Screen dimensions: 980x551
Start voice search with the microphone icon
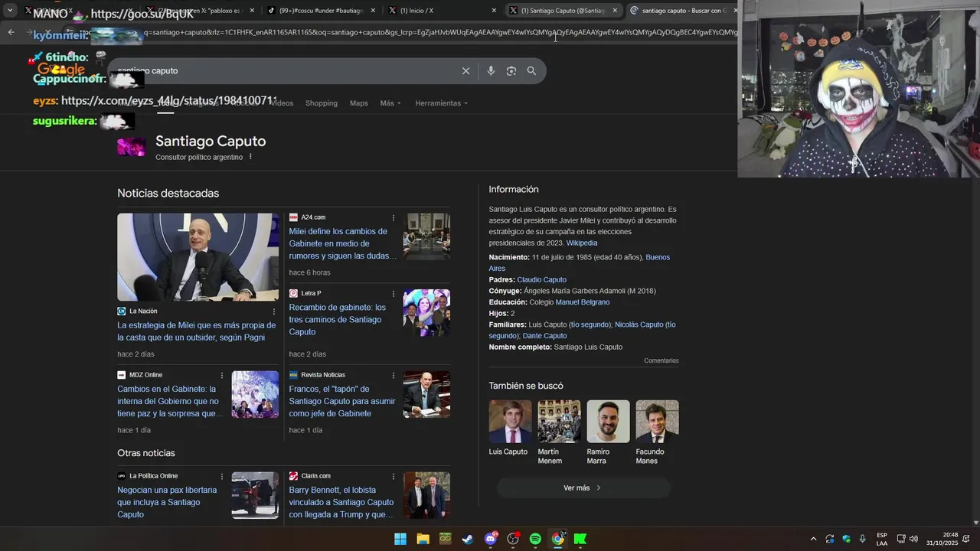point(491,71)
